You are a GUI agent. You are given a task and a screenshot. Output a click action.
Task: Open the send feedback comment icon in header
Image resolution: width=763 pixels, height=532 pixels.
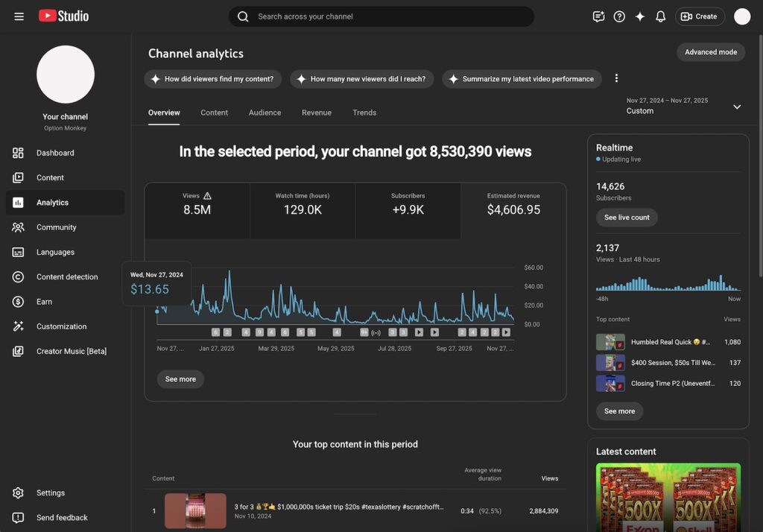coord(598,16)
